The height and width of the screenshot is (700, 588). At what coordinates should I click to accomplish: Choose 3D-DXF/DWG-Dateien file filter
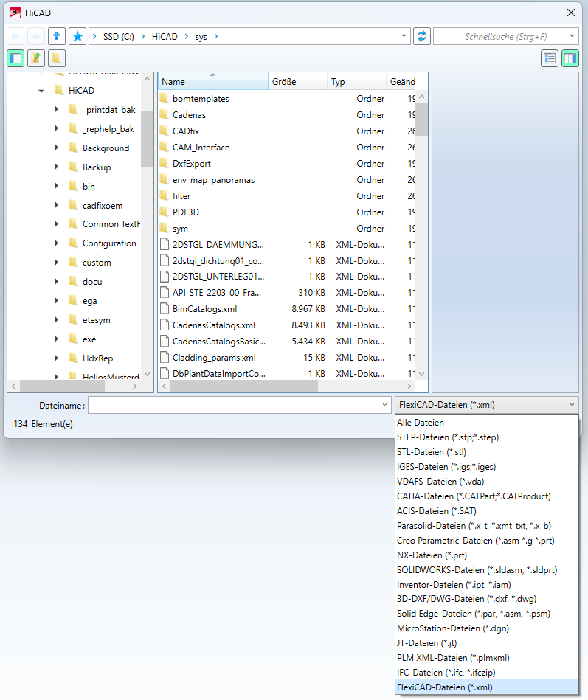tap(487, 599)
